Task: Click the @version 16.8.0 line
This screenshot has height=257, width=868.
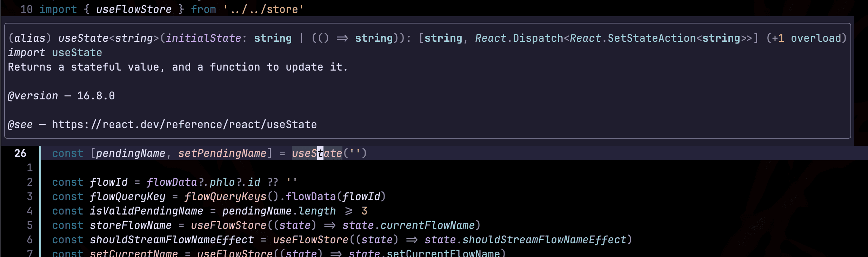Action: pos(61,95)
